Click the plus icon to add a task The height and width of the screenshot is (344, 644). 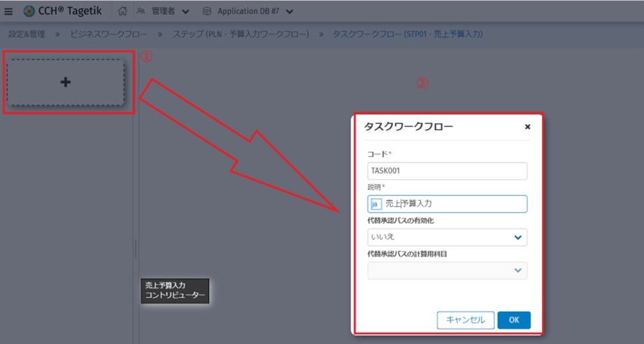(65, 82)
